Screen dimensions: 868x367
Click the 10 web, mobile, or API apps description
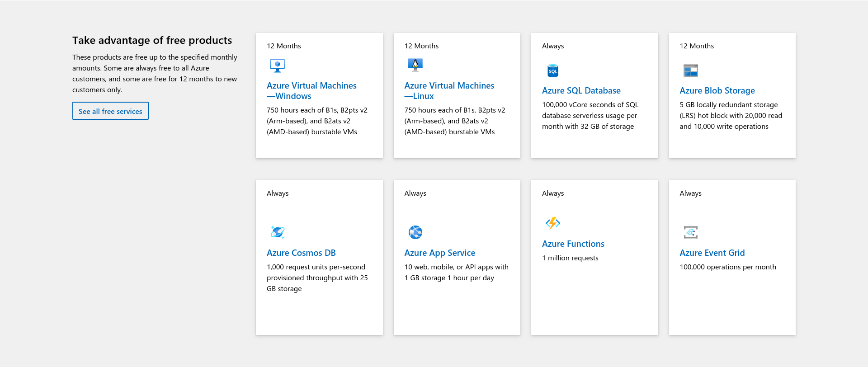456,273
